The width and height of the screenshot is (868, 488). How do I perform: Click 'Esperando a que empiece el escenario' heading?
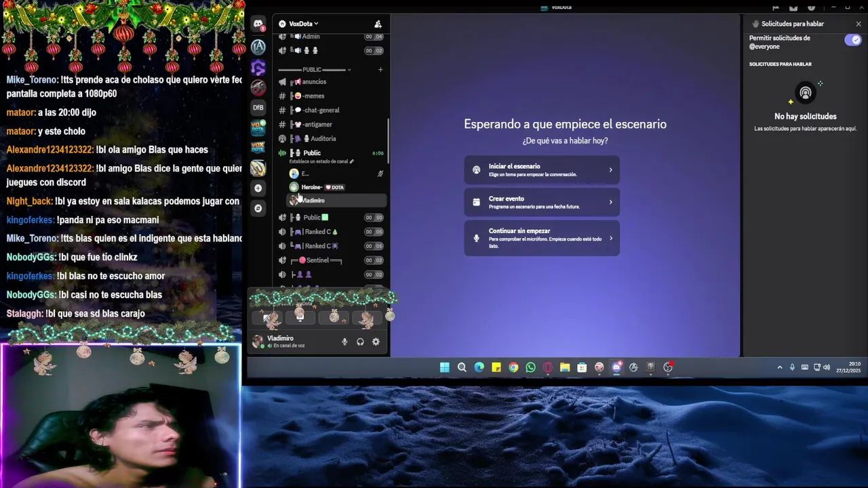coord(565,124)
